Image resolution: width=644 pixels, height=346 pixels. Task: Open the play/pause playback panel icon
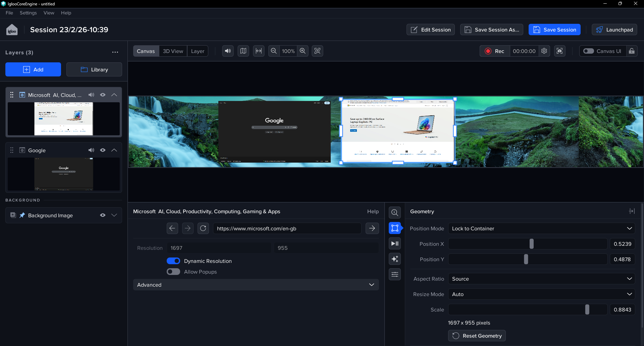coord(395,244)
